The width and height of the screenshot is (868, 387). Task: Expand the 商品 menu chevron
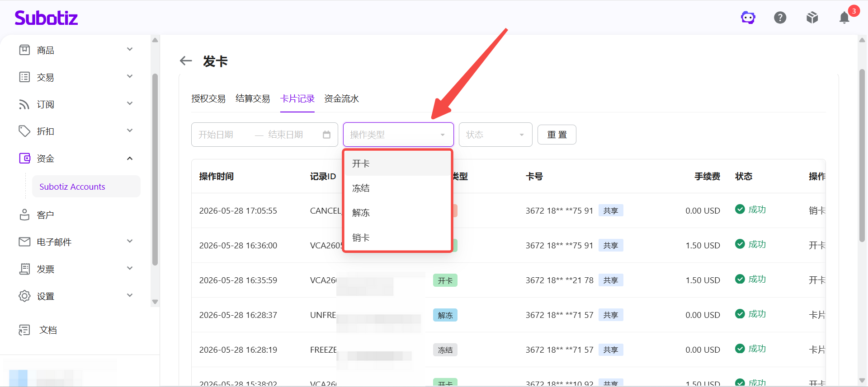pyautogui.click(x=130, y=49)
